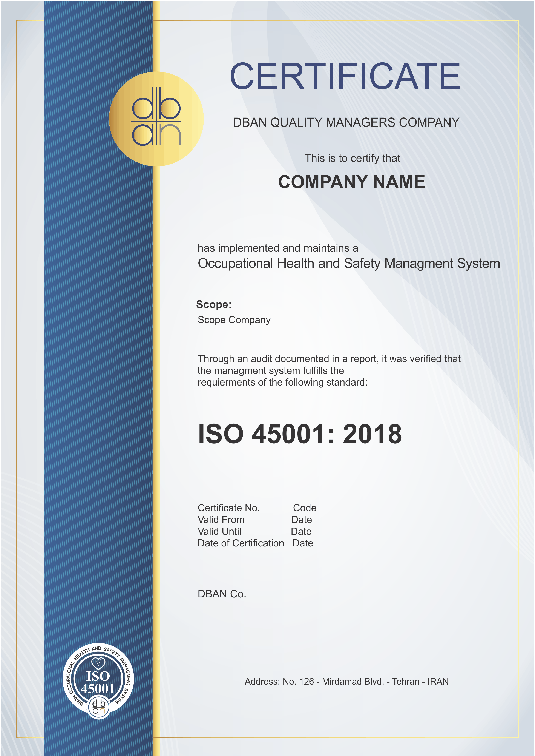Click the Certificate No. label

[x=229, y=508]
